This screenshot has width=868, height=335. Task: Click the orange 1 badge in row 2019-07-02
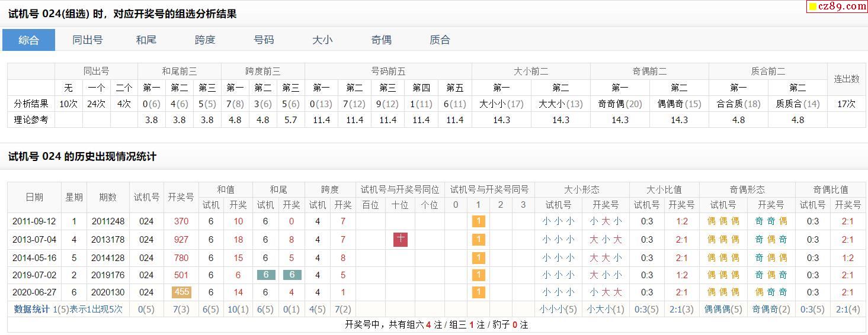[479, 275]
